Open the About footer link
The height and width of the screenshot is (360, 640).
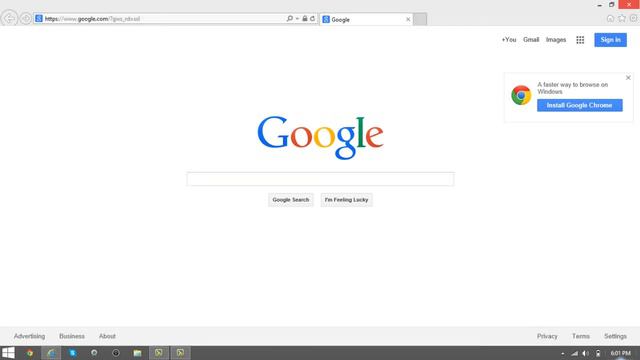pyautogui.click(x=107, y=336)
